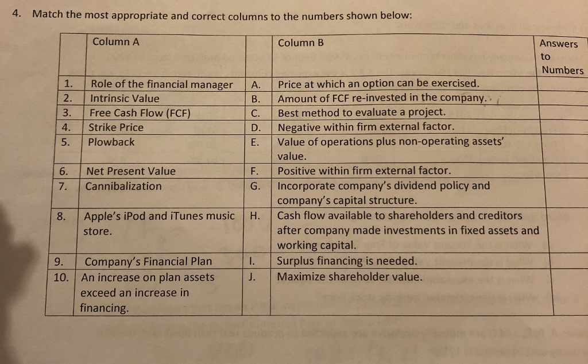Select 'Price at which an option can be exercised'
Viewport: 588px width, 364px height.
coord(378,84)
